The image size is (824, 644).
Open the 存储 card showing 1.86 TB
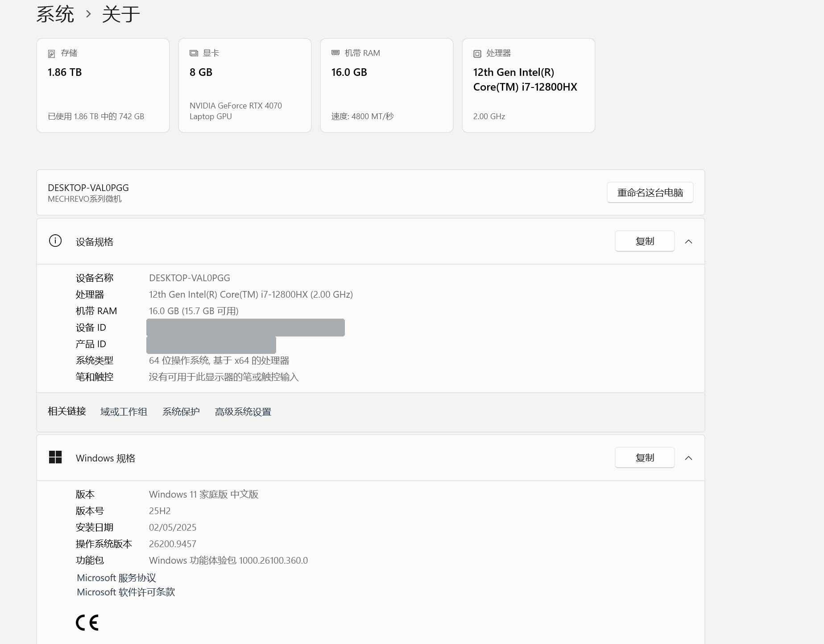tap(103, 85)
